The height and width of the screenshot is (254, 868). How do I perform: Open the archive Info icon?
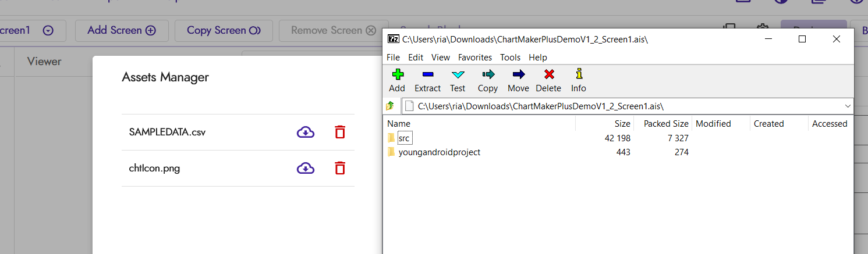point(578,74)
